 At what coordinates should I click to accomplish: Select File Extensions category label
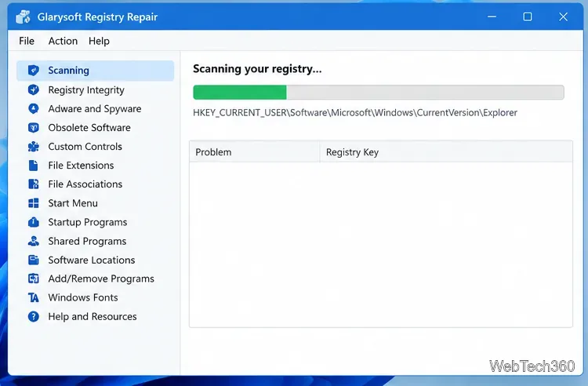pyautogui.click(x=81, y=166)
